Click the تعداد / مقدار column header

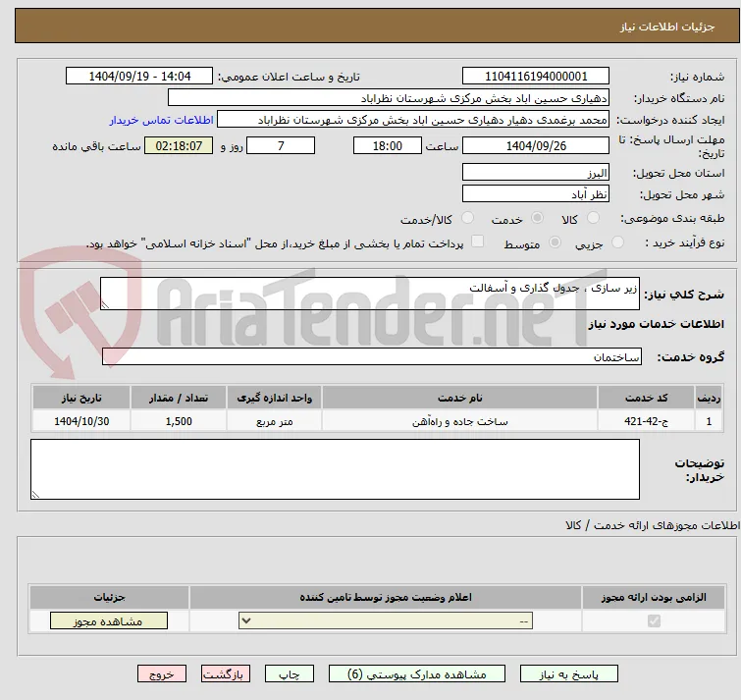179,398
